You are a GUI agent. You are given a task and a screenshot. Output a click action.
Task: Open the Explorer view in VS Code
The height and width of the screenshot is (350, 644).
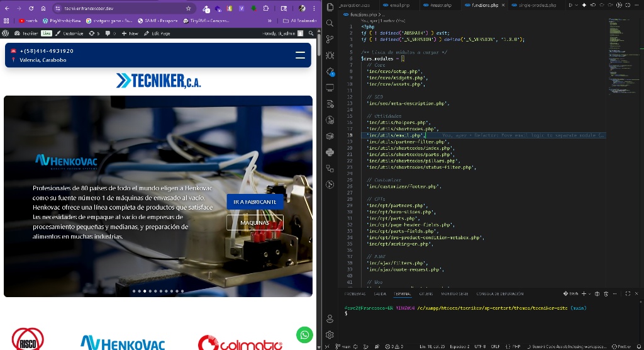click(330, 8)
